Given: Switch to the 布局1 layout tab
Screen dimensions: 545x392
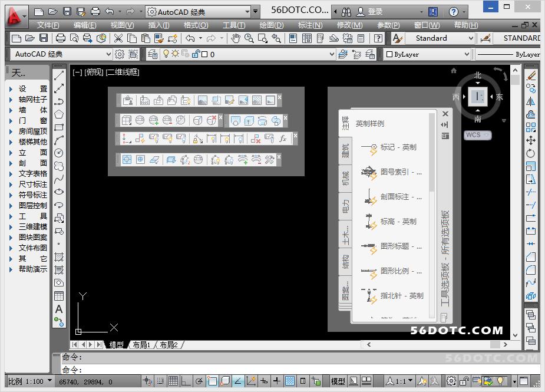Looking at the screenshot, I should (x=141, y=345).
